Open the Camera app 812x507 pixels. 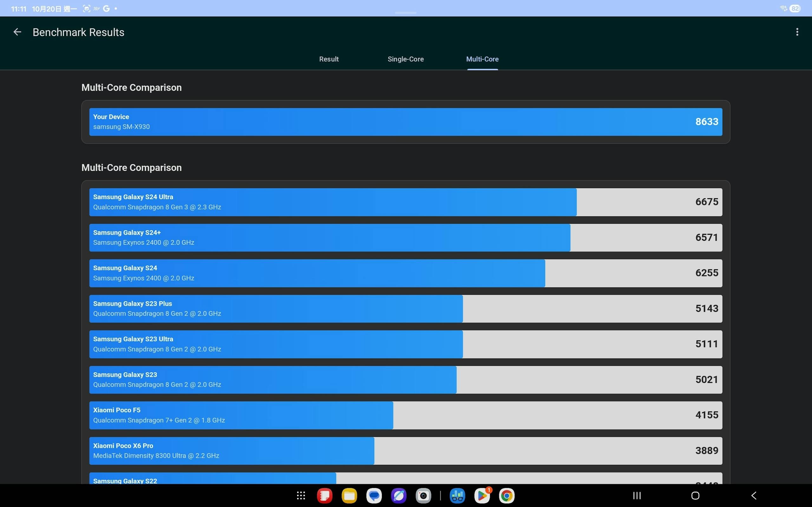[423, 495]
